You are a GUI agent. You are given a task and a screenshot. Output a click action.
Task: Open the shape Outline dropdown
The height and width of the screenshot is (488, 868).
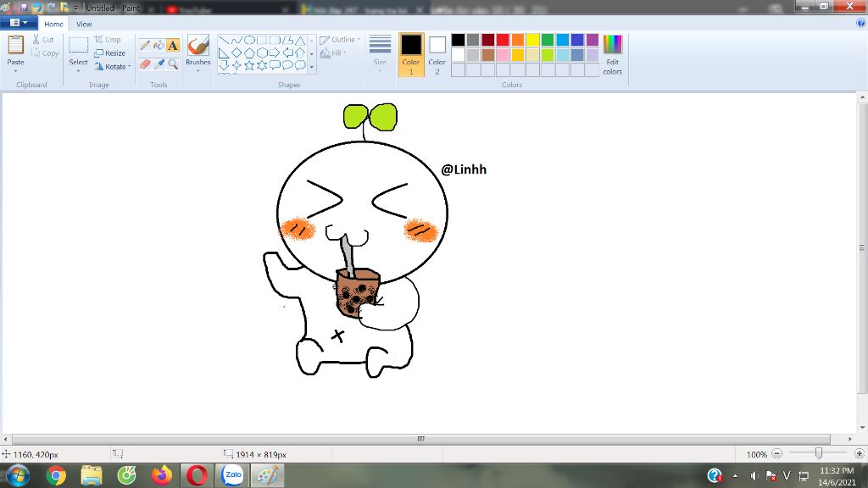340,40
